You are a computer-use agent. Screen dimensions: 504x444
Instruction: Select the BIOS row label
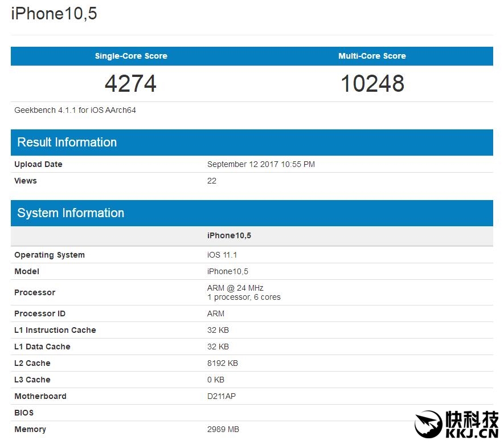click(x=24, y=413)
